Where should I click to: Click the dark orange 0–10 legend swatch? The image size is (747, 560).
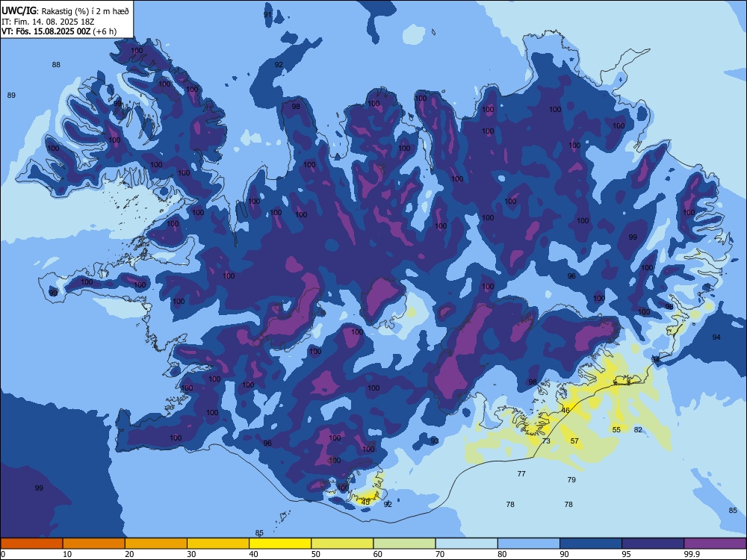[x=31, y=544]
